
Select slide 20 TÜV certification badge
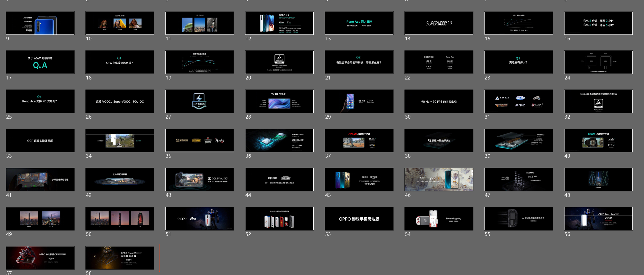tap(279, 62)
